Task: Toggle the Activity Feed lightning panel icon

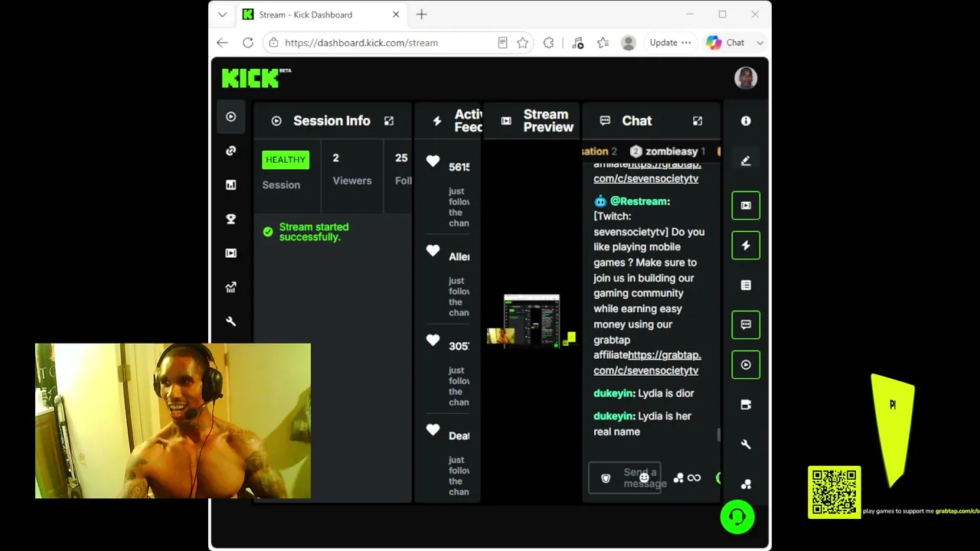Action: coord(746,245)
